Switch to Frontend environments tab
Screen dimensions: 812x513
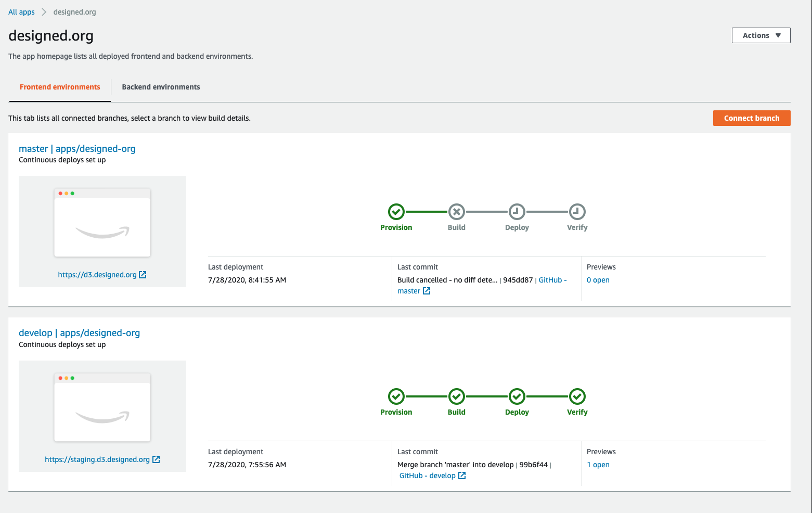pyautogui.click(x=60, y=87)
